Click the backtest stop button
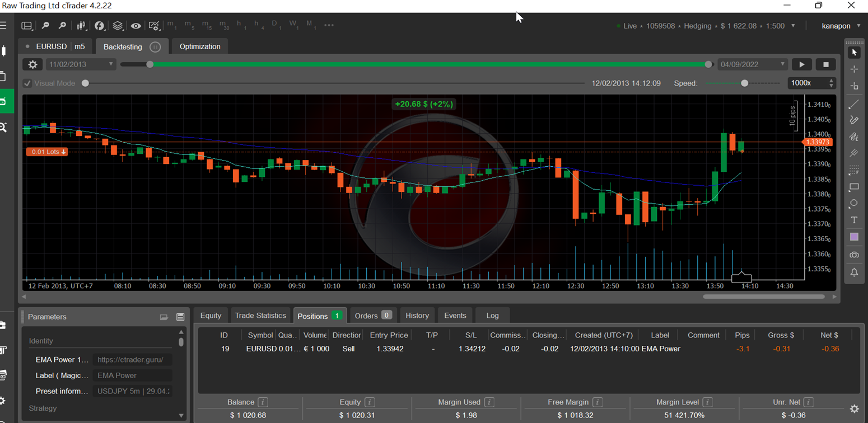The width and height of the screenshot is (868, 423). [826, 64]
